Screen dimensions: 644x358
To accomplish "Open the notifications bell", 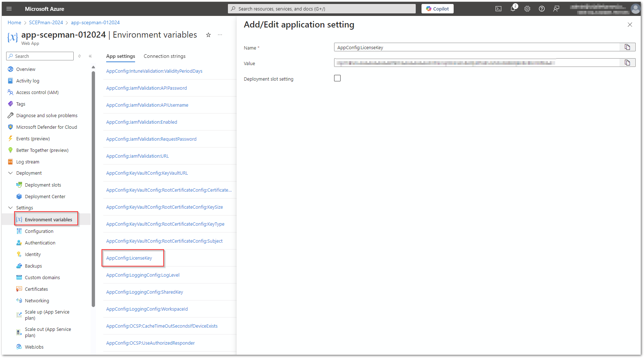I will pyautogui.click(x=513, y=9).
